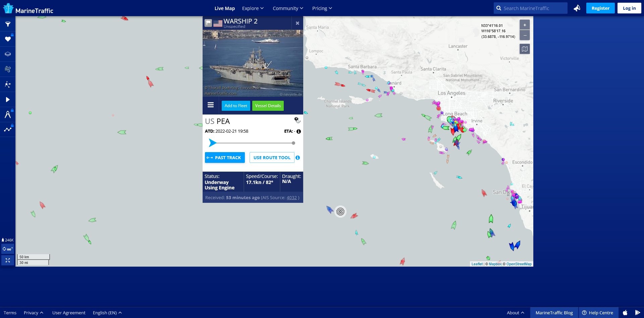This screenshot has width=644, height=318.
Task: Open the Mapbox attribution link
Action: click(495, 264)
